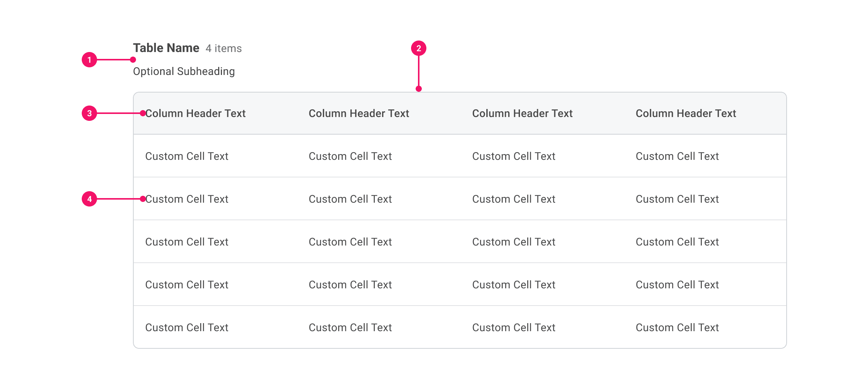This screenshot has height=387, width=868.
Task: Click the first column's header text
Action: coord(196,114)
